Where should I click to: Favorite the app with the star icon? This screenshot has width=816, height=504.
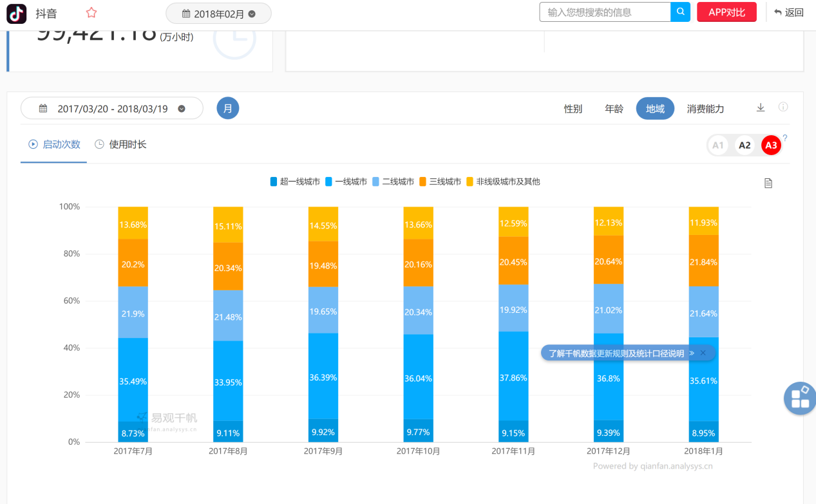pos(91,13)
